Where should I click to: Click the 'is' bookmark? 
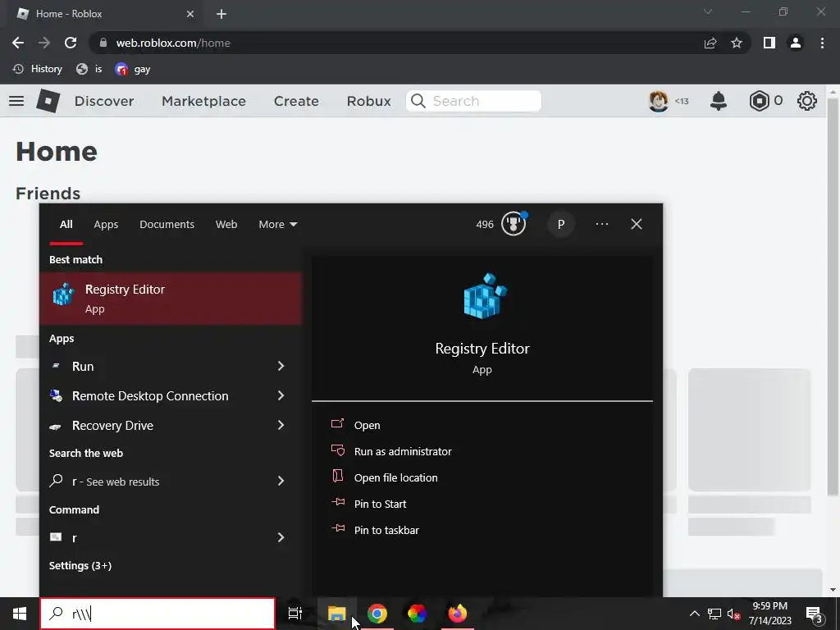click(x=89, y=69)
